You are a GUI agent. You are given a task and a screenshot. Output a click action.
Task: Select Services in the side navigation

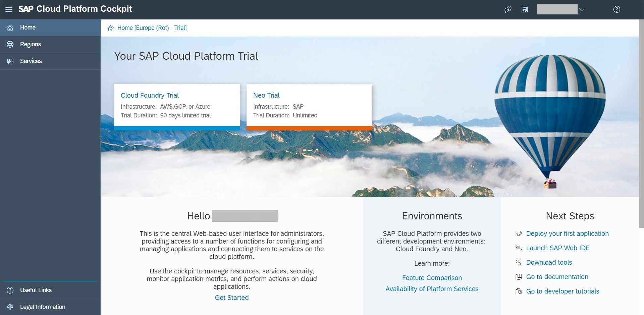click(x=50, y=61)
